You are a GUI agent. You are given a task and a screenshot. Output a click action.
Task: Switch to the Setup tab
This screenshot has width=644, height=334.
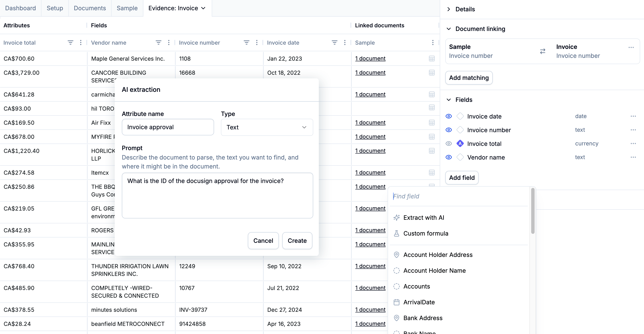55,8
